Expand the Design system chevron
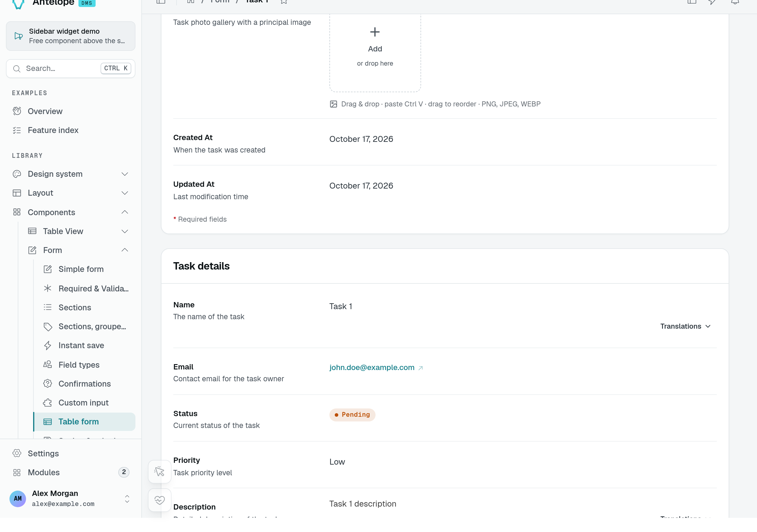Image resolution: width=757 pixels, height=532 pixels. (x=124, y=174)
